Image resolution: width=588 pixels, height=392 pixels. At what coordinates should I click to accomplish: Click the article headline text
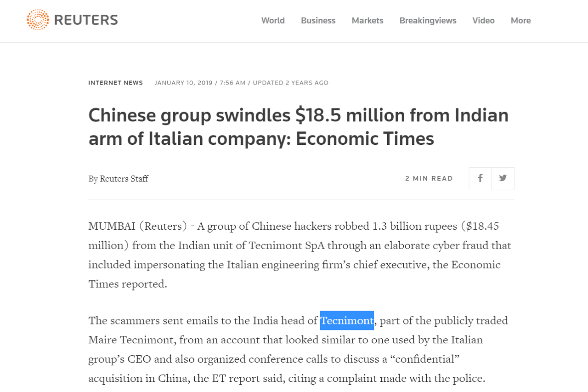(x=299, y=126)
